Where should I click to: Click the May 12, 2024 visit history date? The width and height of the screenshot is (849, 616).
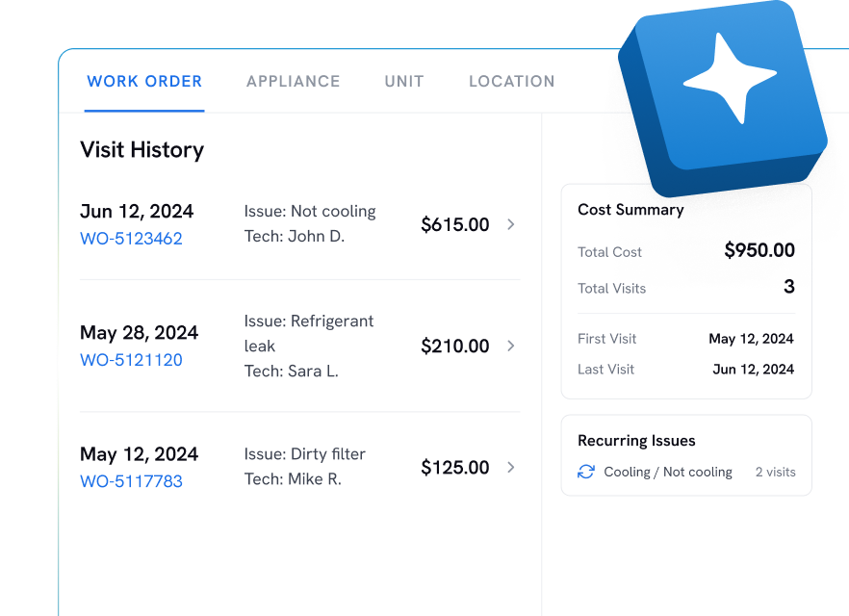click(x=140, y=453)
